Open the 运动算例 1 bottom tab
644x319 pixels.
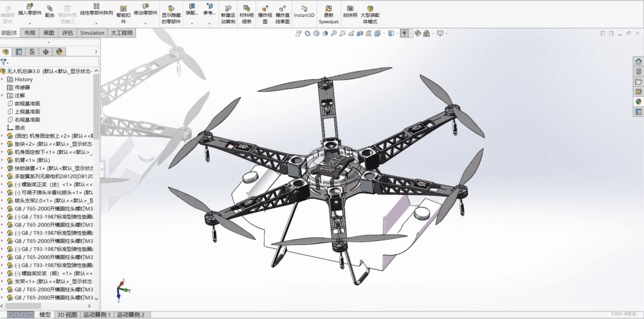(x=96, y=315)
